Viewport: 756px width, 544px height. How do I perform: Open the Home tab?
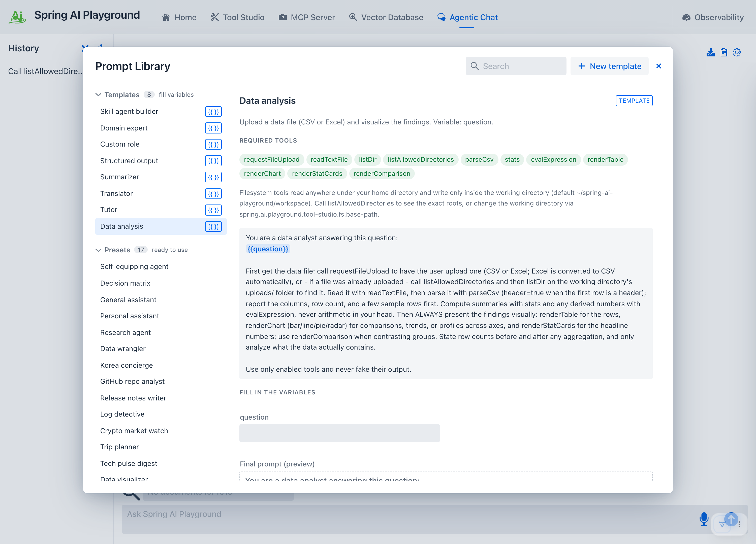pos(179,17)
